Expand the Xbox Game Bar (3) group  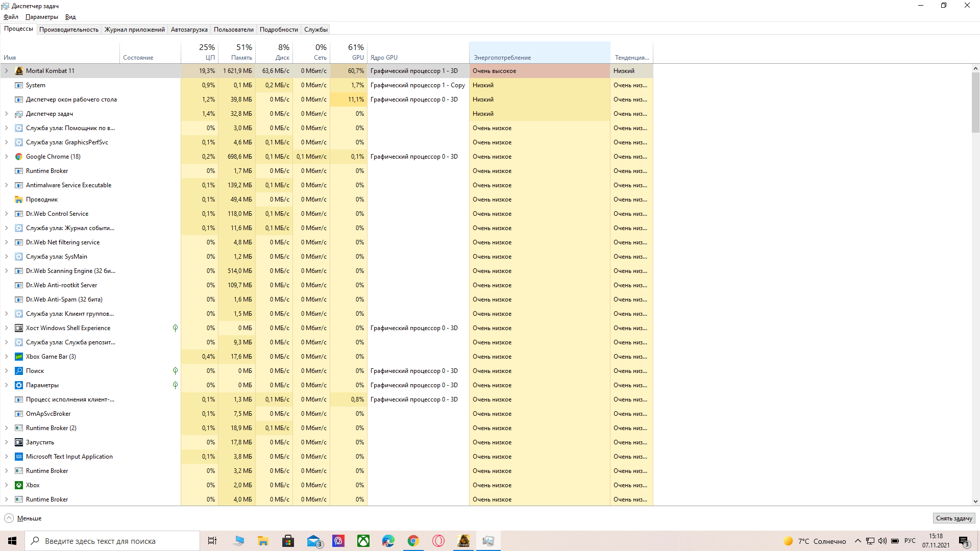7,357
